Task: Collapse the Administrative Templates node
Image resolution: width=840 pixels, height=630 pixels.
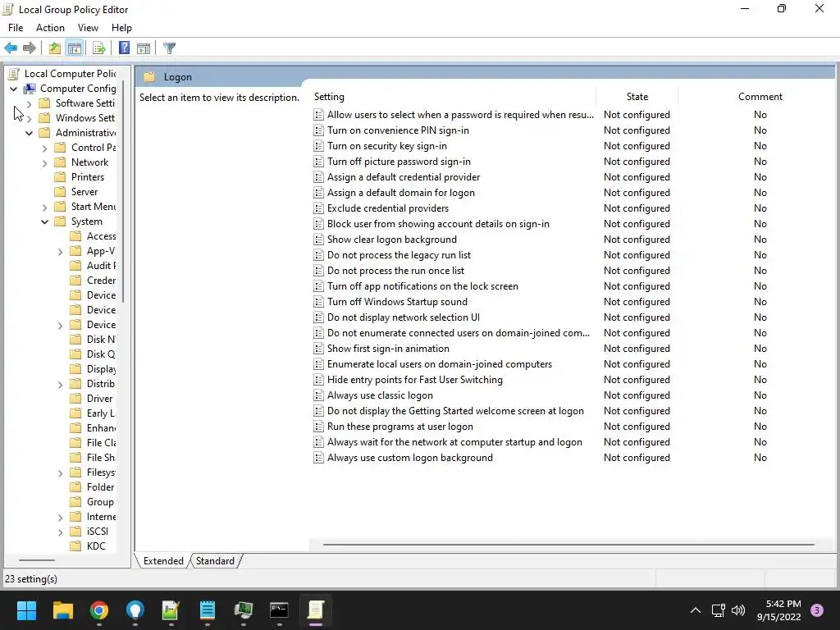Action: pyautogui.click(x=29, y=133)
